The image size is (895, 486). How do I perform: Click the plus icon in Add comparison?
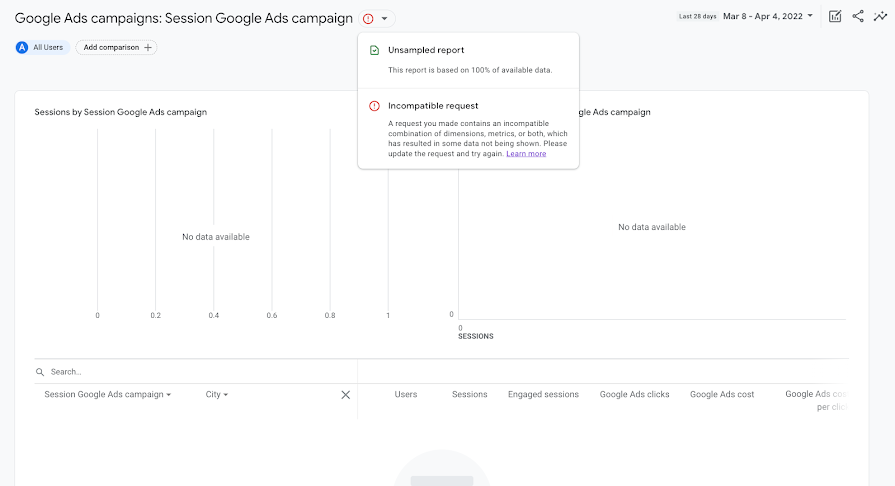click(148, 47)
